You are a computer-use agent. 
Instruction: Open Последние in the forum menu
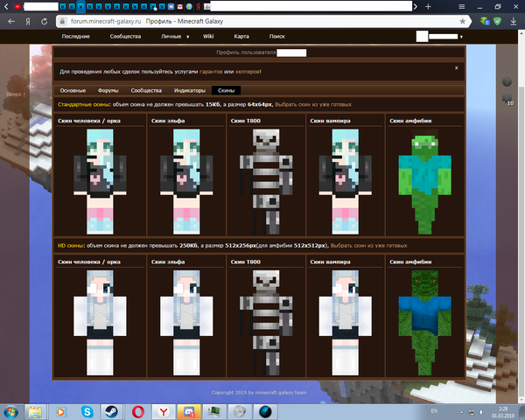(x=75, y=37)
